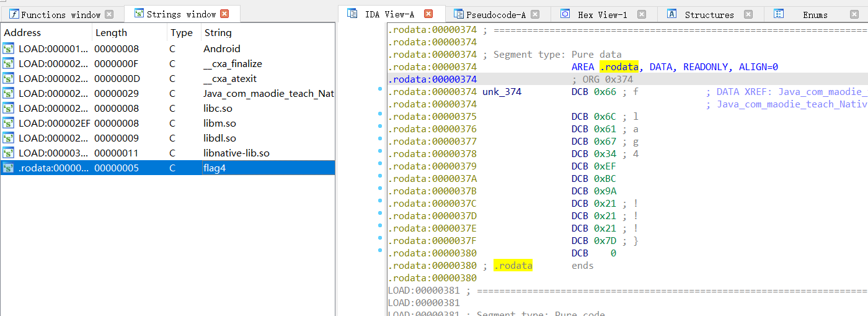Sort strings by Type column
The height and width of the screenshot is (316, 868).
[183, 33]
